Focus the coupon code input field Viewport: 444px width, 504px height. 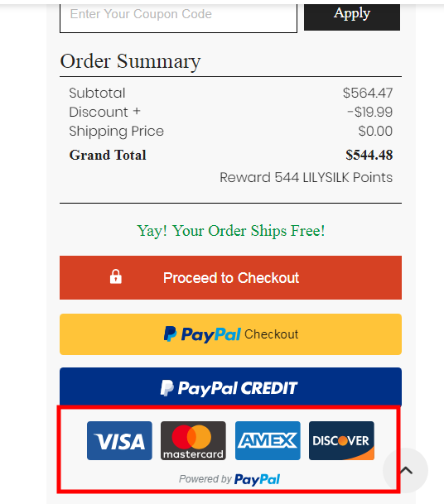tap(178, 17)
